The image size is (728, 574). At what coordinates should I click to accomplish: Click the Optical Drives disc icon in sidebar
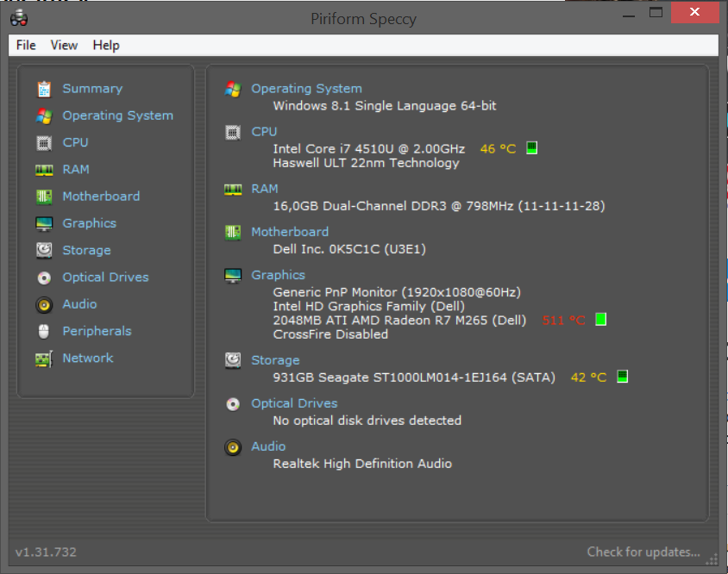coord(44,278)
